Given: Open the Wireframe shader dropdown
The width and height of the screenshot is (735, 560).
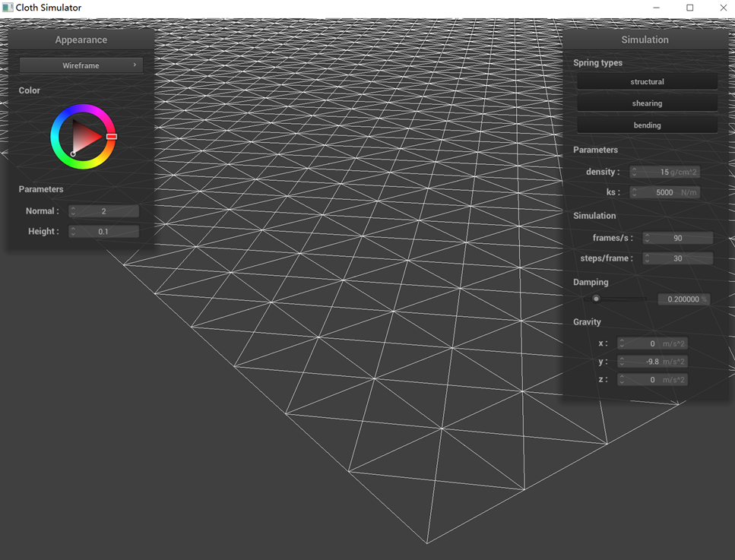Looking at the screenshot, I should (x=81, y=65).
